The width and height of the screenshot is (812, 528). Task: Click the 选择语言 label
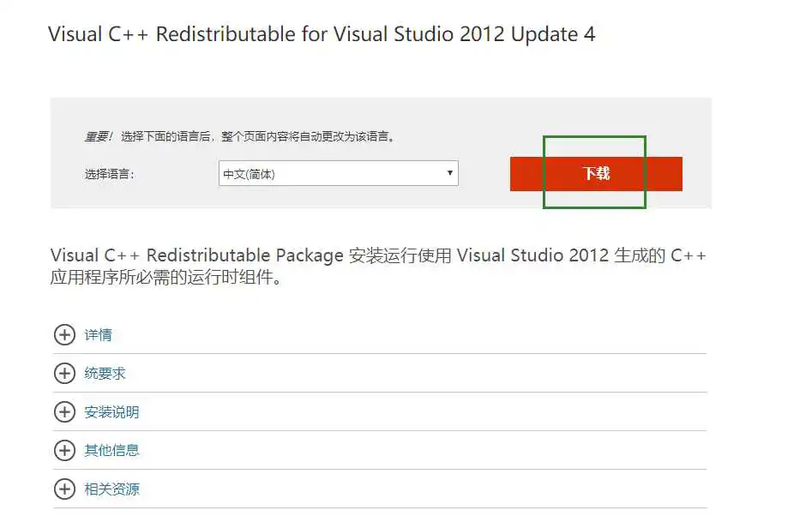109,174
